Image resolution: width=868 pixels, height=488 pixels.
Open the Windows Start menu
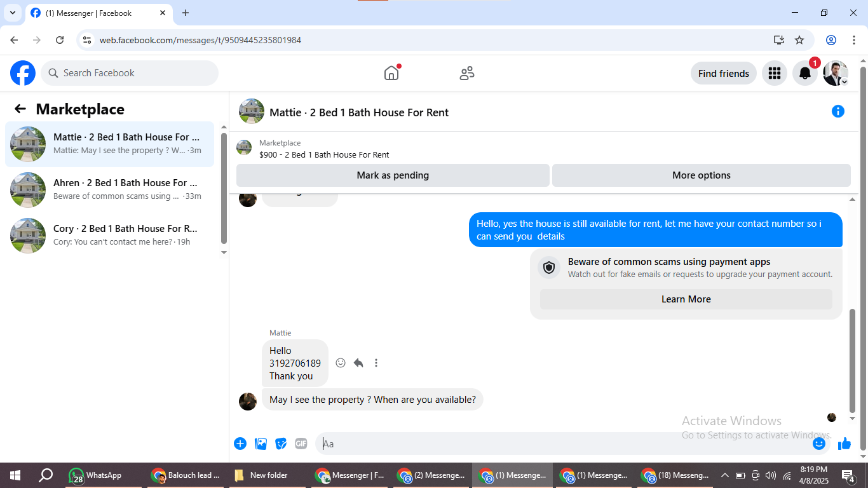coord(15,475)
